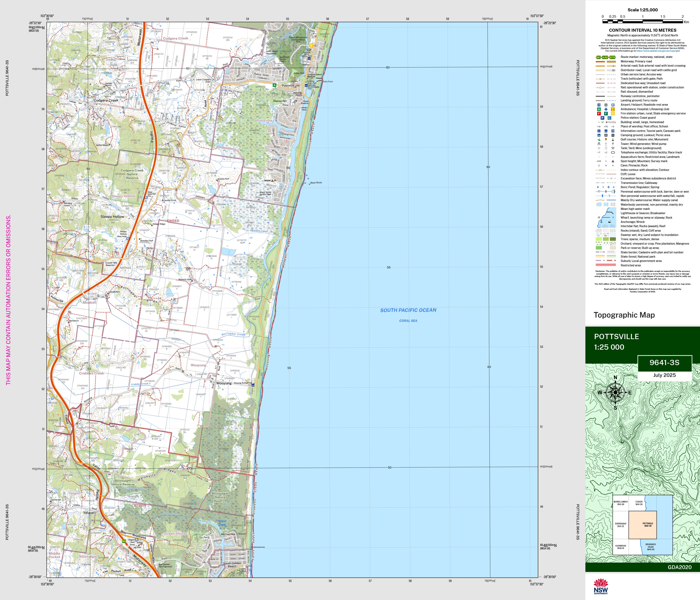Click the Information centre legend icon

click(599, 131)
